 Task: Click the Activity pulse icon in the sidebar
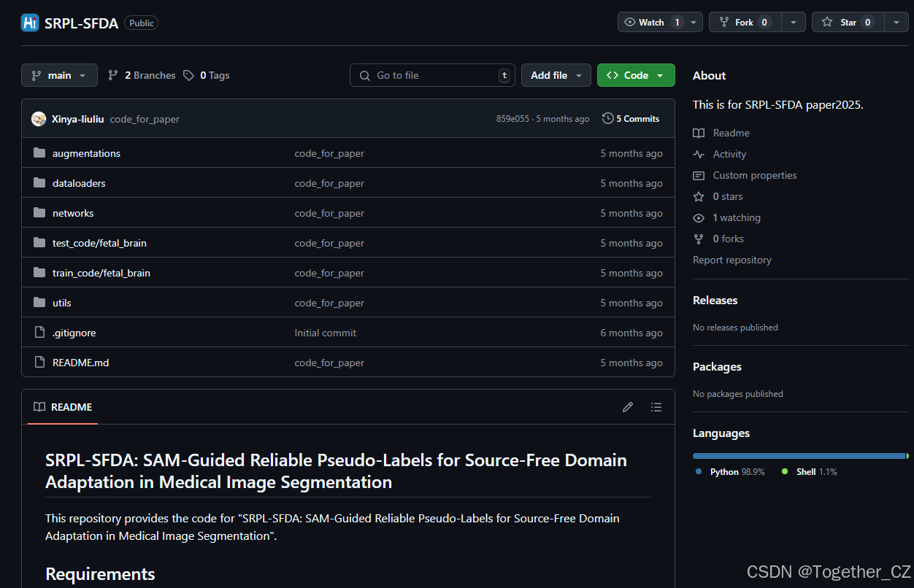point(699,154)
